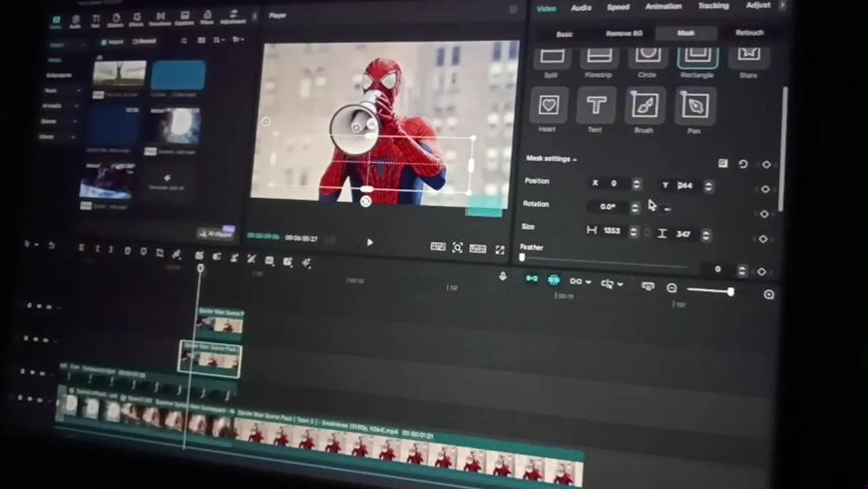The image size is (868, 489).
Task: Switch to the Tracking tab
Action: (x=713, y=5)
